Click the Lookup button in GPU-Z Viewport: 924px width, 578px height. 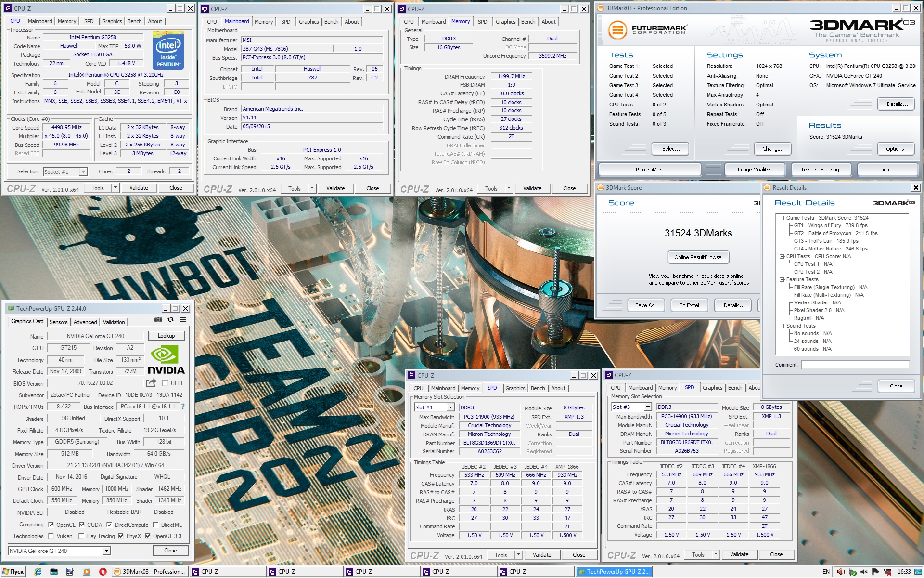coord(166,336)
